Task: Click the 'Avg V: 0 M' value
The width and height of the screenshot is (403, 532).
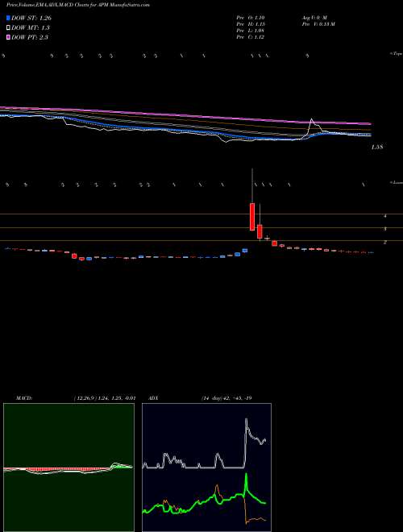Action: (314, 17)
